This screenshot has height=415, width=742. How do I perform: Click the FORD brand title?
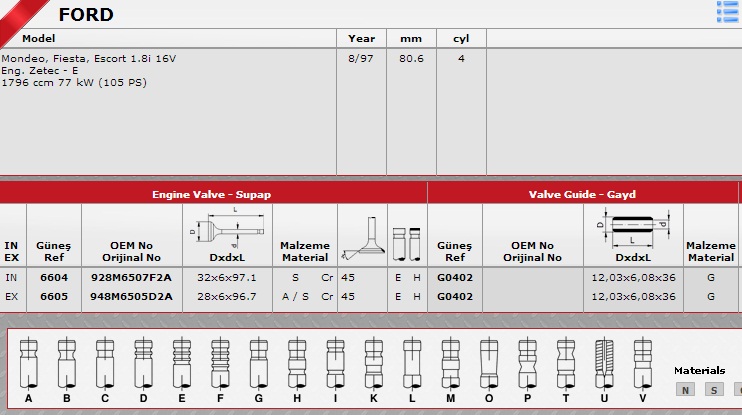(x=86, y=14)
